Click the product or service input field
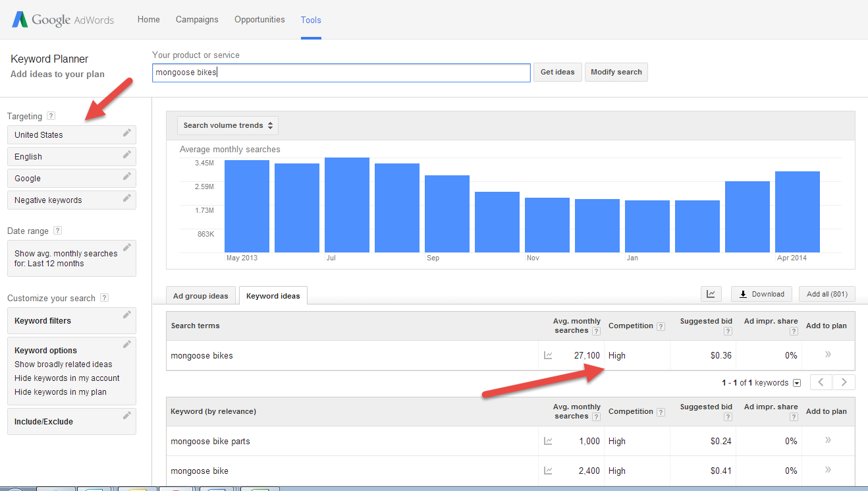This screenshot has height=491, width=868. click(x=340, y=72)
